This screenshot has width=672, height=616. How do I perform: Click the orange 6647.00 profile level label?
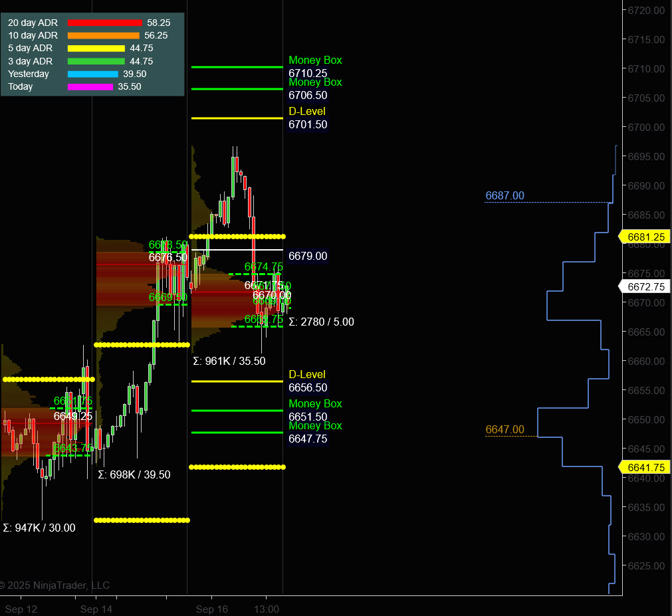[504, 429]
